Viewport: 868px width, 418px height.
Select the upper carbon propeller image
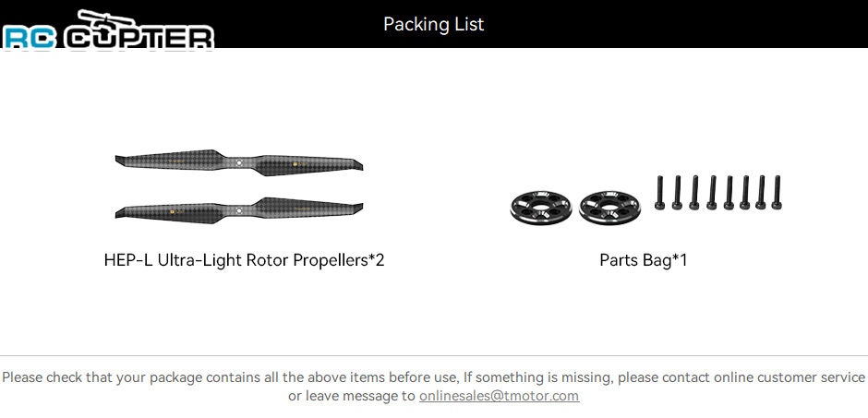pyautogui.click(x=238, y=162)
